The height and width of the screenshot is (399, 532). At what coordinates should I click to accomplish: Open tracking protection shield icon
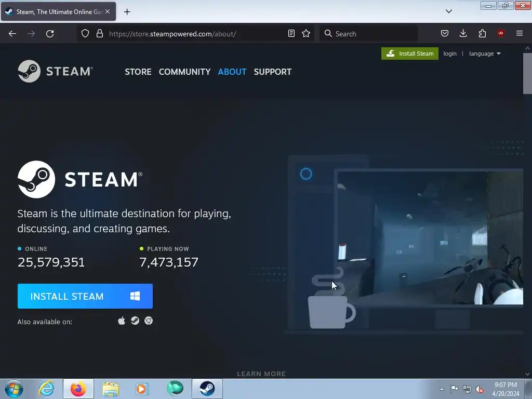coord(85,34)
